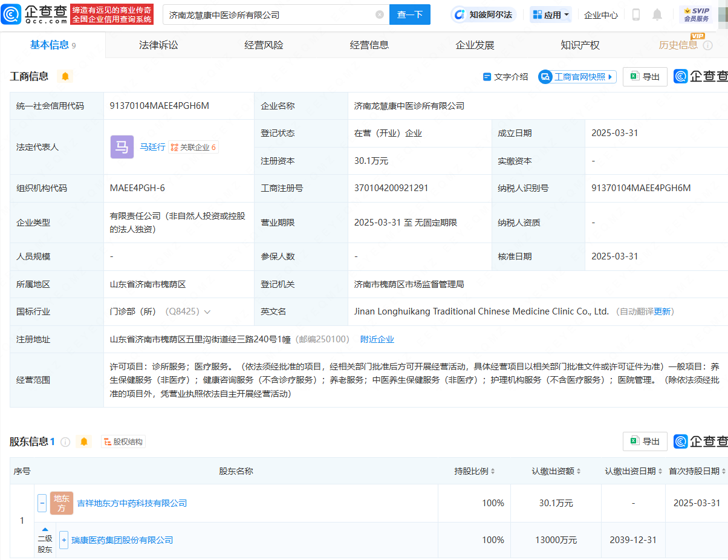
Task: Open 股权结构 diagram button
Action: click(123, 442)
